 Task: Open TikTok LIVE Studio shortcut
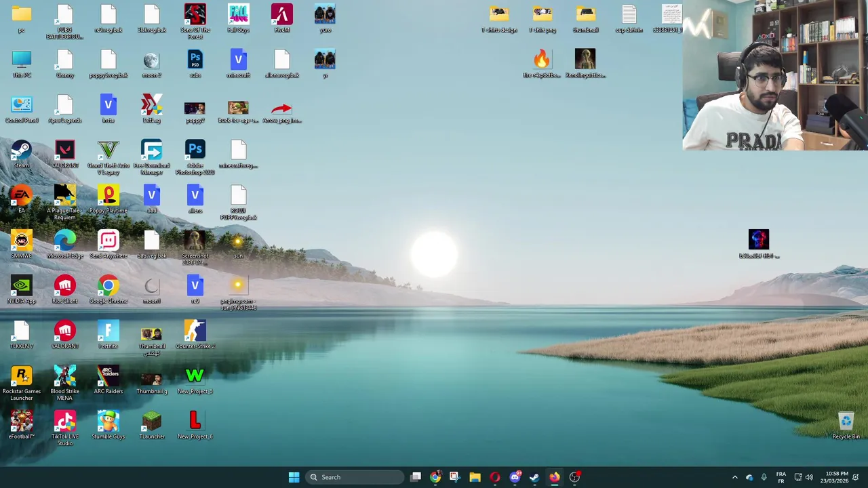coord(64,428)
